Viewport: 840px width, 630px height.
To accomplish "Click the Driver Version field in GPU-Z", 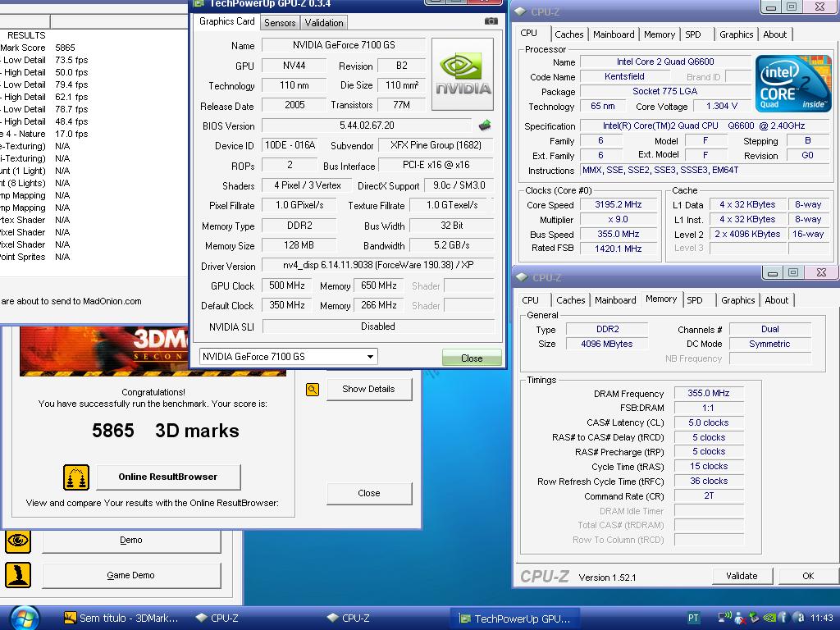I will point(377,265).
